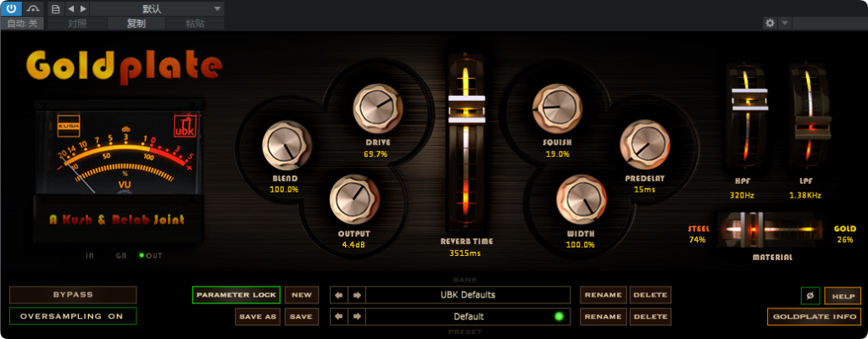
Task: Select the IN meter mode
Action: pyautogui.click(x=90, y=256)
